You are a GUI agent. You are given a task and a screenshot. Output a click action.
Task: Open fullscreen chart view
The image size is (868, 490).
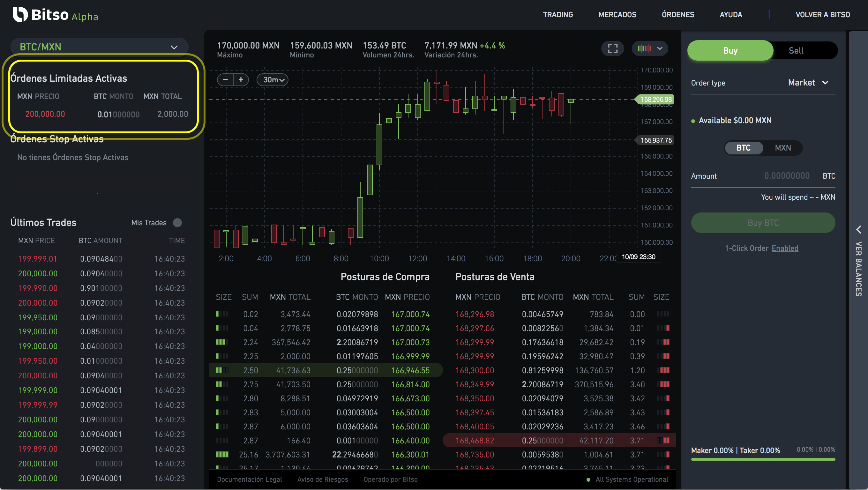(613, 48)
